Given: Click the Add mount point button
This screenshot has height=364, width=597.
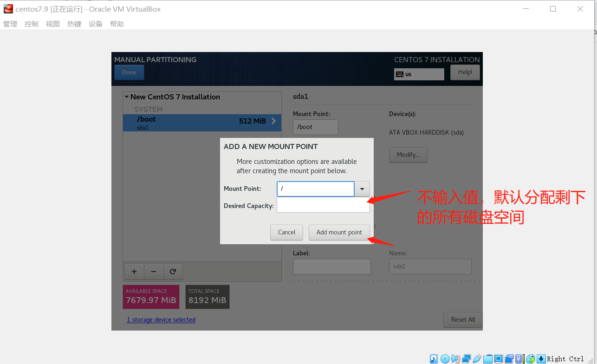Looking at the screenshot, I should (339, 233).
